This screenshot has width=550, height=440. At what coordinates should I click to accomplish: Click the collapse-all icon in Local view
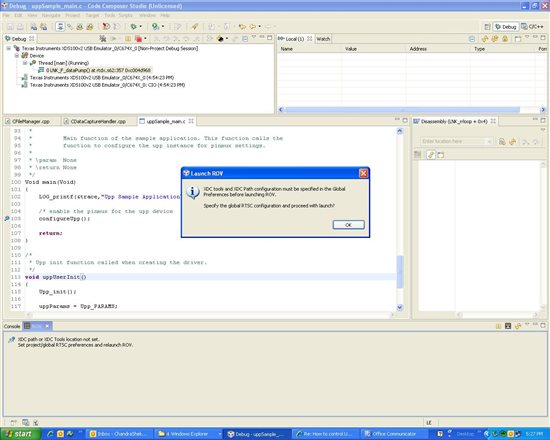[472, 39]
